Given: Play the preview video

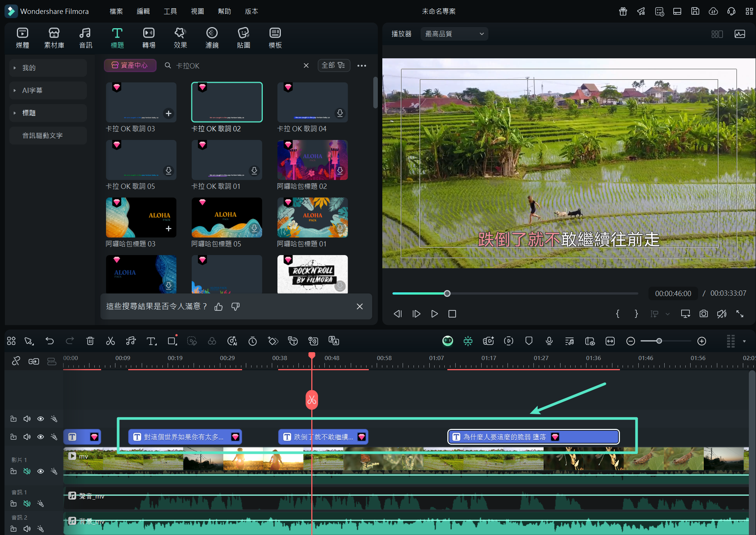Looking at the screenshot, I should [x=434, y=314].
